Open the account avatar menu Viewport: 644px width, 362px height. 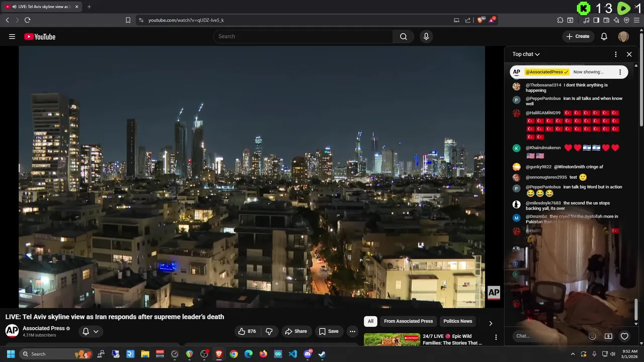click(623, 36)
